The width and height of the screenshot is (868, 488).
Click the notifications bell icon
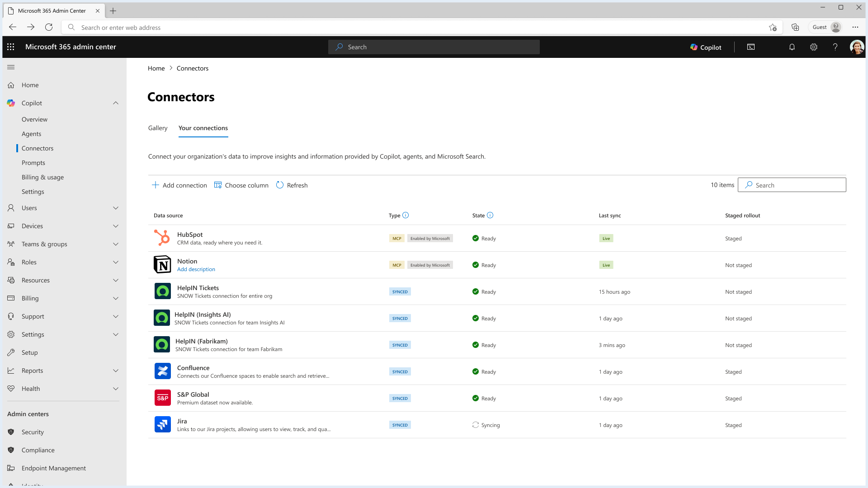click(792, 47)
